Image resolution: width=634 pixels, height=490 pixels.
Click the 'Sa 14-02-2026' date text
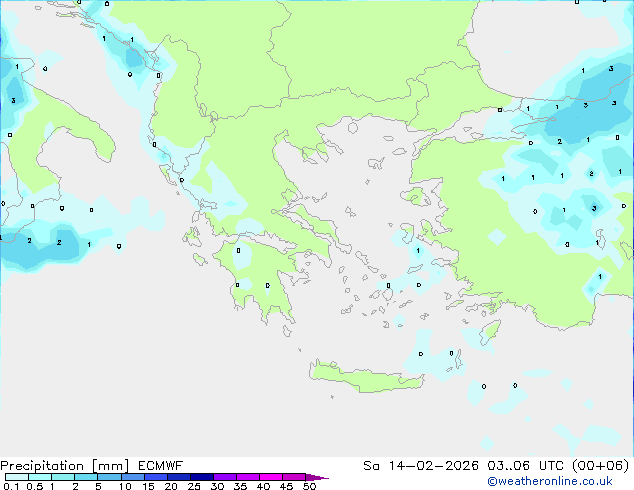click(x=421, y=466)
